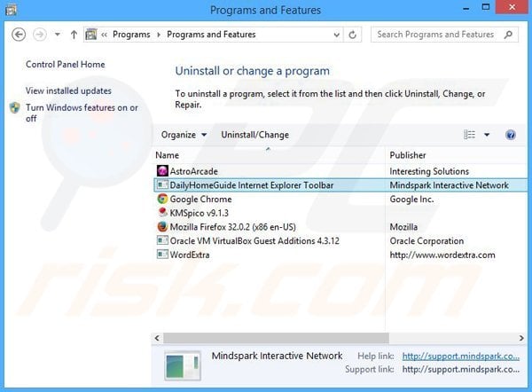Viewport: 532px width, 392px height.
Task: Click Oracle Corporation publisher cell
Action: (x=426, y=241)
